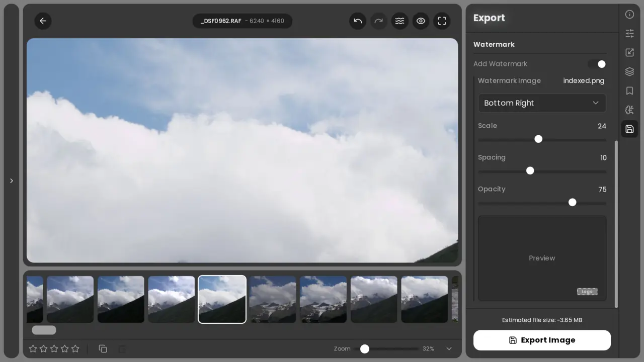644x362 pixels.
Task: Open the Bottom Right position dropdown
Action: (x=541, y=103)
